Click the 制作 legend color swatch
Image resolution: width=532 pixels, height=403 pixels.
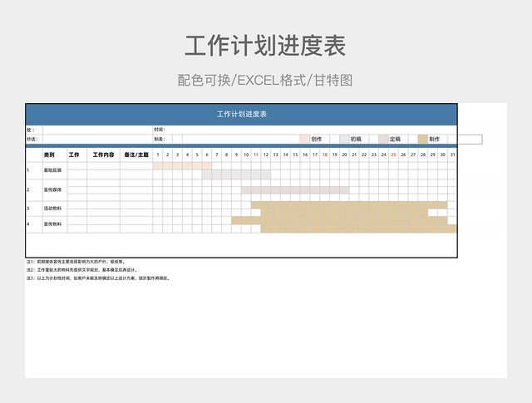pyautogui.click(x=423, y=139)
